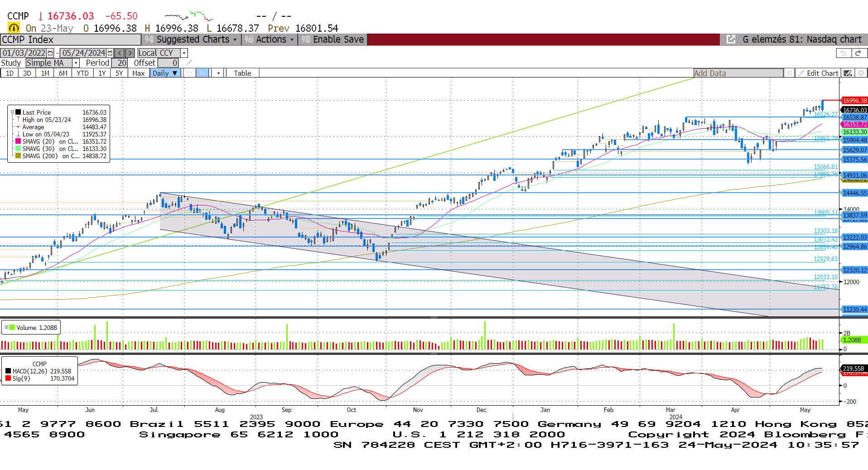Step the date range forward
The height and width of the screenshot is (470, 868).
point(130,53)
